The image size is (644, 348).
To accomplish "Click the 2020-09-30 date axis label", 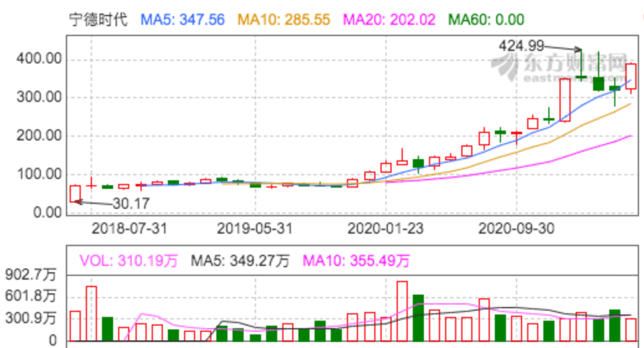I will (517, 229).
